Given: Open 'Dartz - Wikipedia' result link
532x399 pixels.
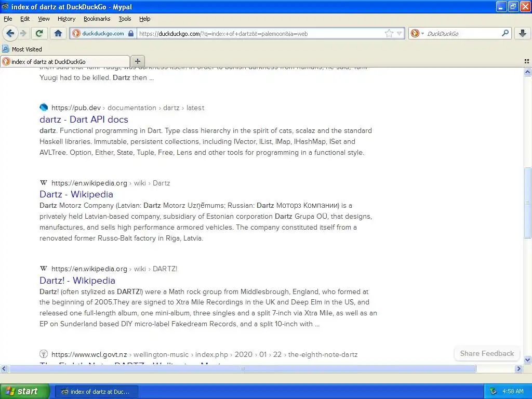Looking at the screenshot, I should tap(76, 194).
